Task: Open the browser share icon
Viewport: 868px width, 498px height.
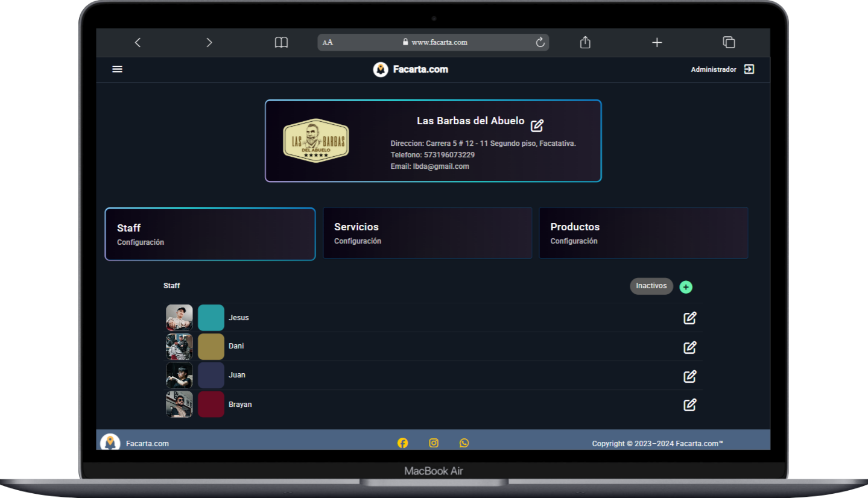Action: (x=584, y=42)
